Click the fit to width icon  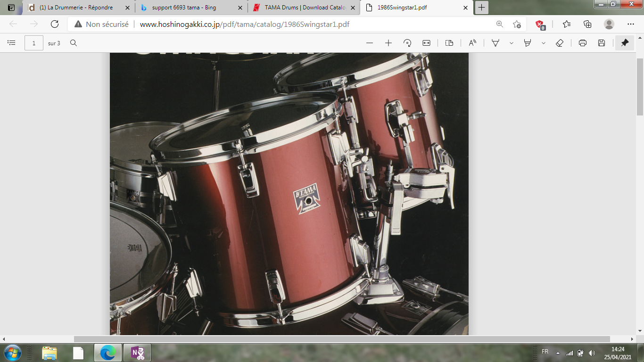coord(426,43)
